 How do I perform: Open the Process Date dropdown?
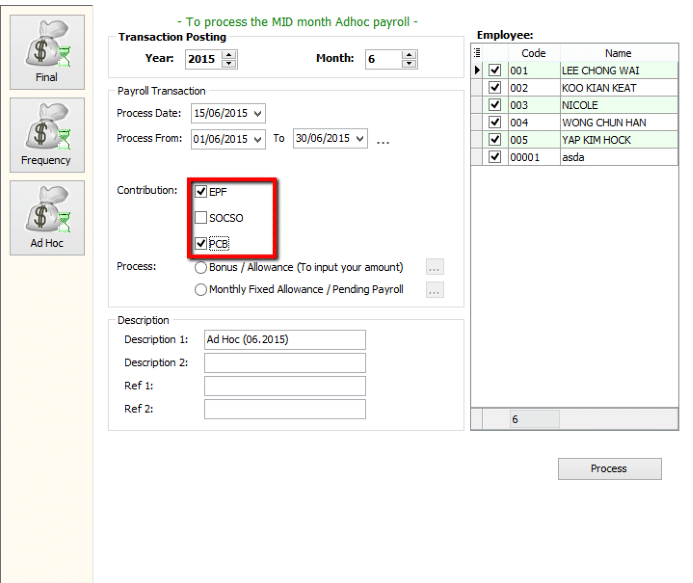pos(259,113)
